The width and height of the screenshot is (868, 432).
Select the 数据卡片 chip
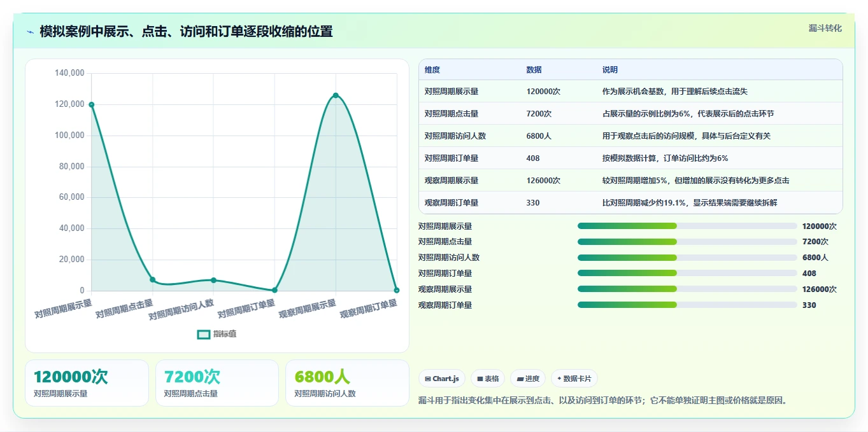coord(574,379)
